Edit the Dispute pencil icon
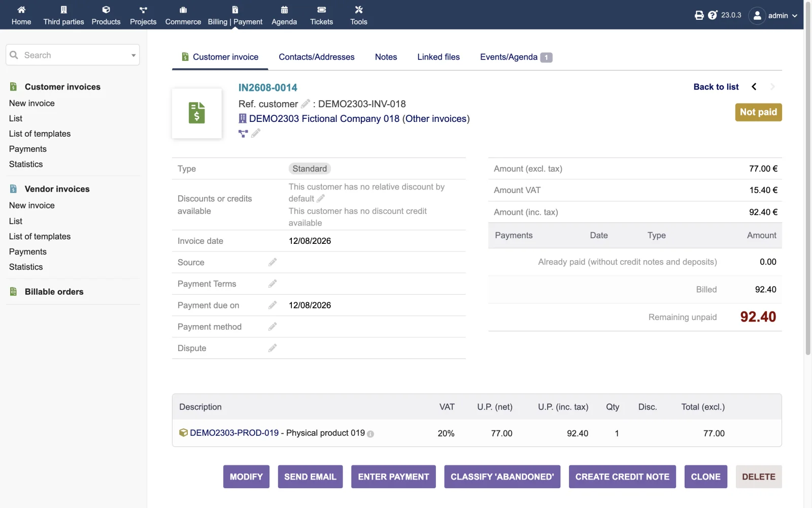This screenshot has height=508, width=812. 273,348
